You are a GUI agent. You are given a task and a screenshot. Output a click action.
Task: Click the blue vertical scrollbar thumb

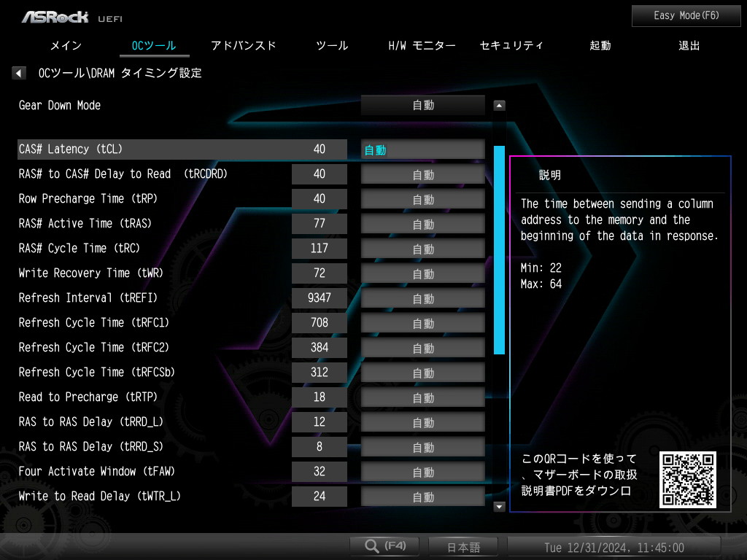click(499, 250)
